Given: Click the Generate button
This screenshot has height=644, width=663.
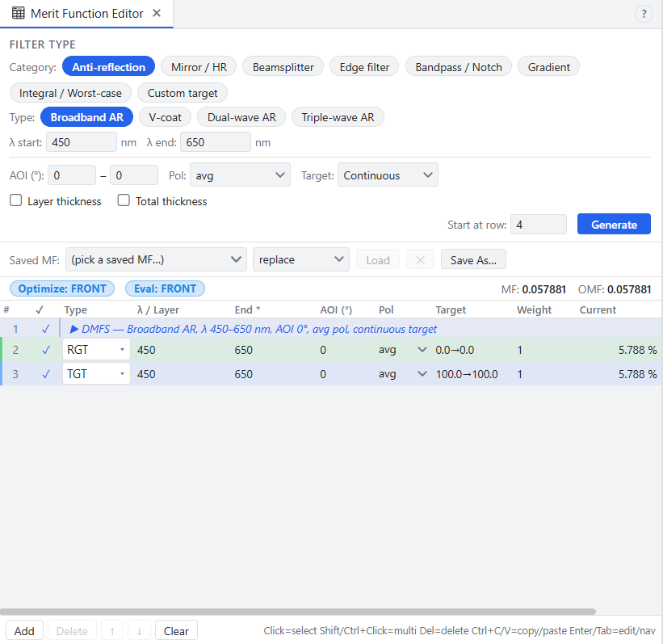Looking at the screenshot, I should point(614,224).
